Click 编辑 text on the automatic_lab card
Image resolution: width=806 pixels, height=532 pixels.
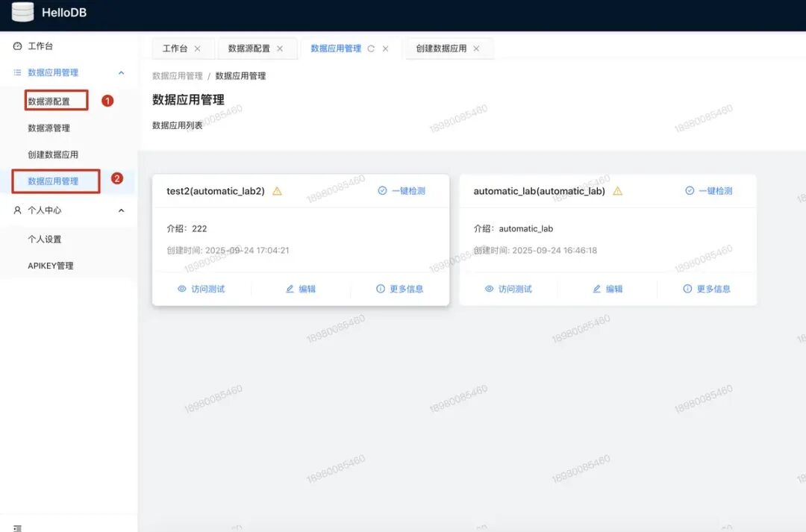pyautogui.click(x=614, y=289)
